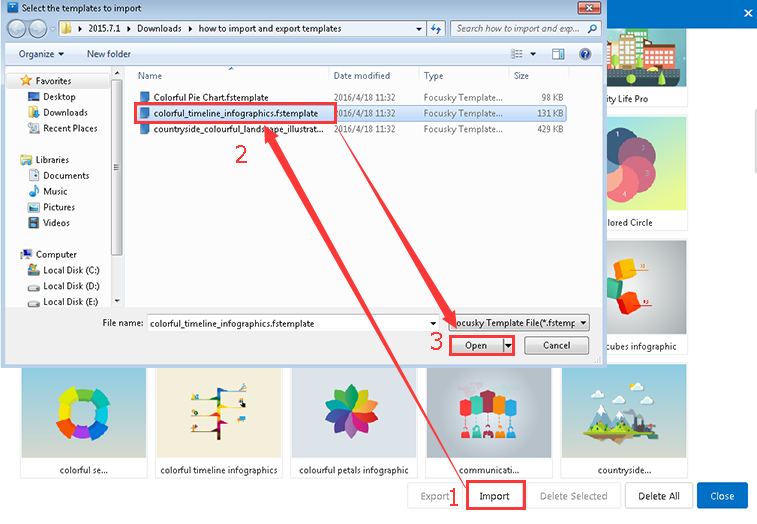
Task: Click 2015.7.1 in the address breadcrumb
Action: [104, 28]
